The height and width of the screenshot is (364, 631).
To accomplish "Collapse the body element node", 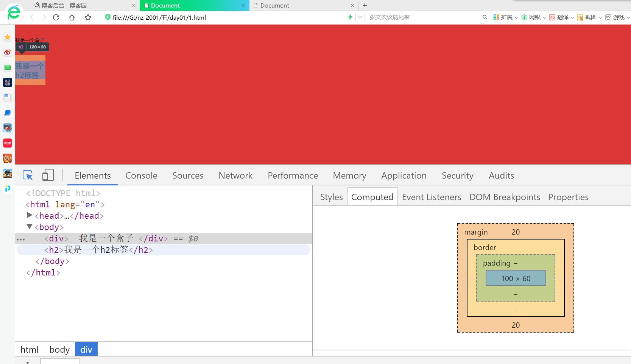I will 30,227.
